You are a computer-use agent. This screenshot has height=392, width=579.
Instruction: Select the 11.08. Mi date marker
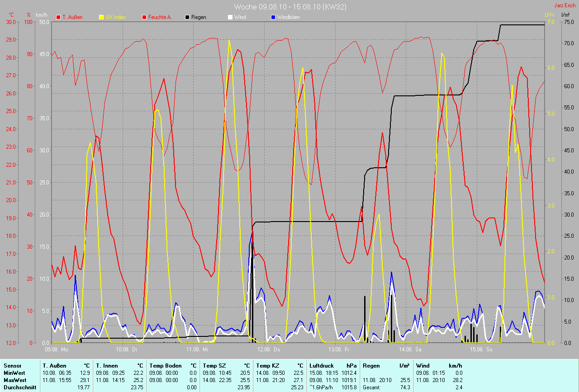[x=199, y=349]
